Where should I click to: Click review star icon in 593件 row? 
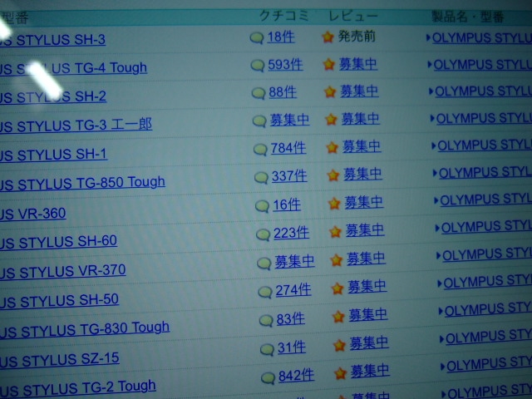(329, 64)
